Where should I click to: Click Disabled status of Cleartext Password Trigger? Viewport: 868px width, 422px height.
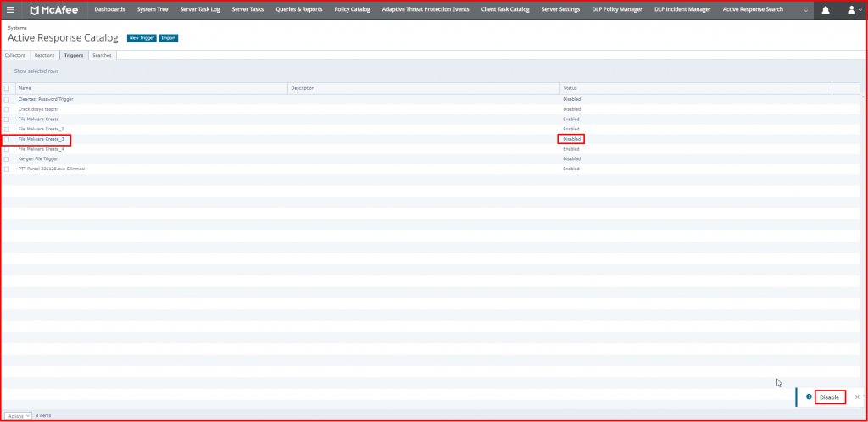click(x=572, y=99)
